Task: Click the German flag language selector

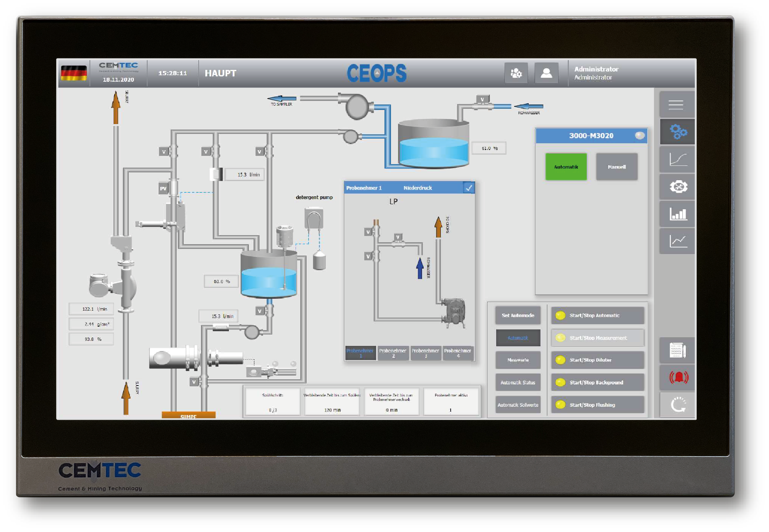Action: [74, 73]
